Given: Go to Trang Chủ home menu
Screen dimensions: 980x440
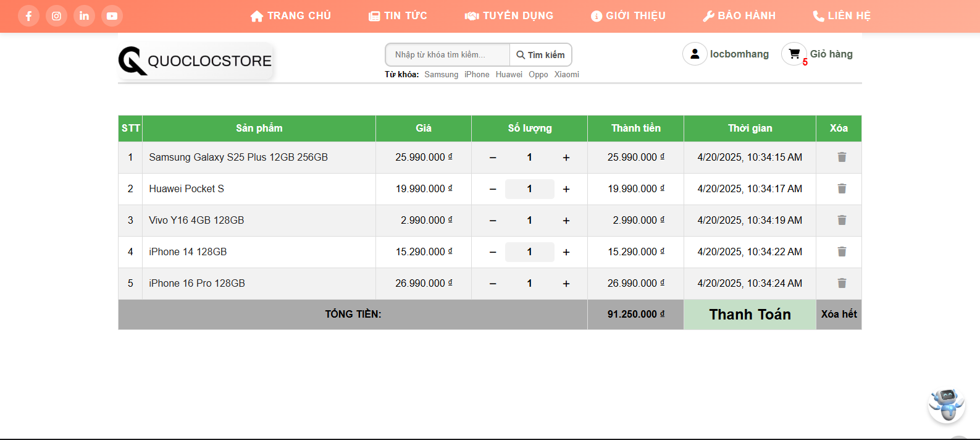Looking at the screenshot, I should coord(291,16).
